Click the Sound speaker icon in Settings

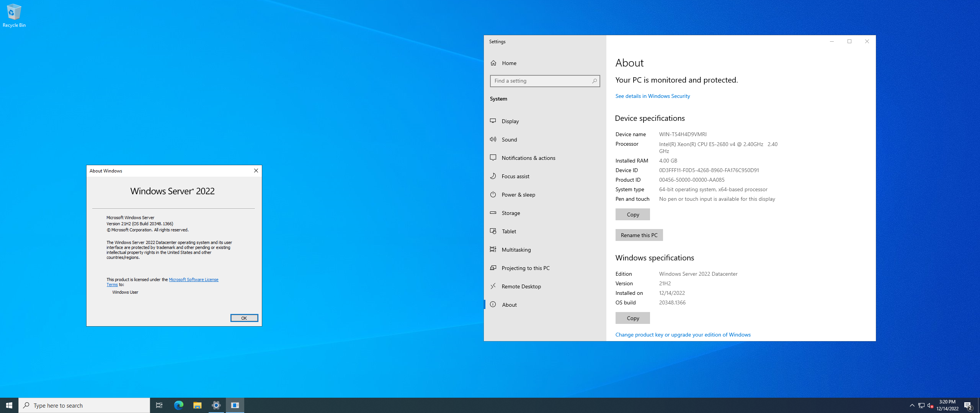click(493, 139)
